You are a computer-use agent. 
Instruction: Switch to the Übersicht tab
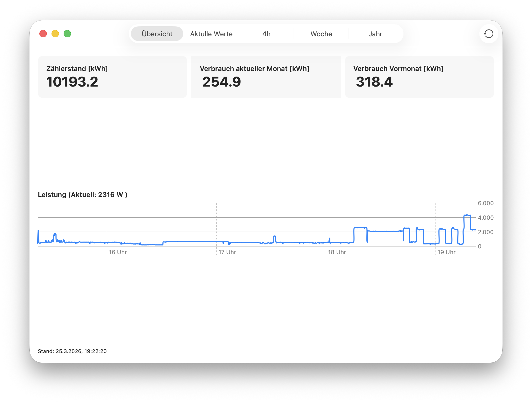[157, 34]
